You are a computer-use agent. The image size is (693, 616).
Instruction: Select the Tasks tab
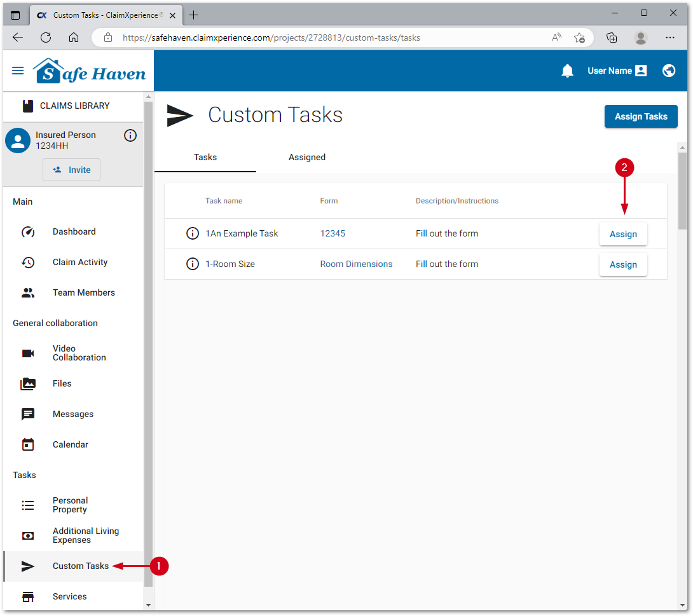coord(205,157)
